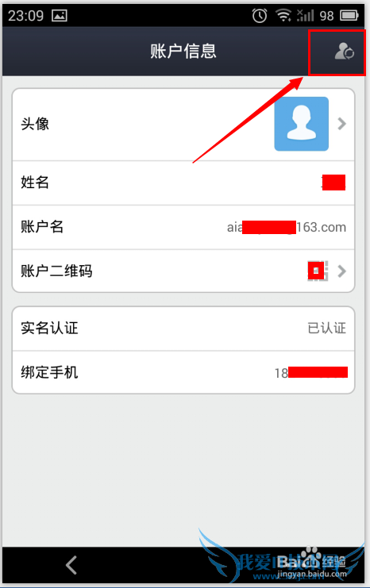Select the 姓名 row

pos(183,183)
